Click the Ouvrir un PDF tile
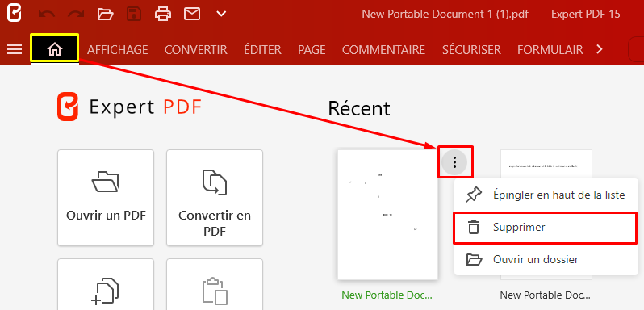Image resolution: width=644 pixels, height=310 pixels. point(106,198)
